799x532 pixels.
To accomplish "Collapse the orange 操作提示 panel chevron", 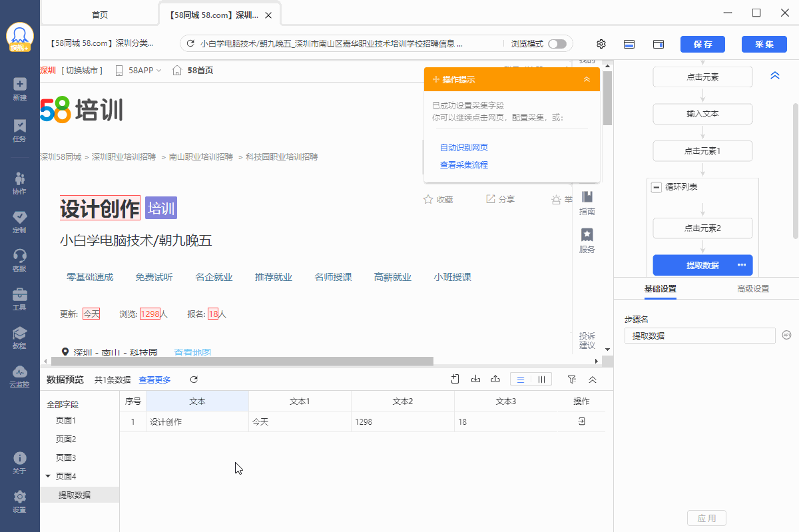I will point(587,79).
